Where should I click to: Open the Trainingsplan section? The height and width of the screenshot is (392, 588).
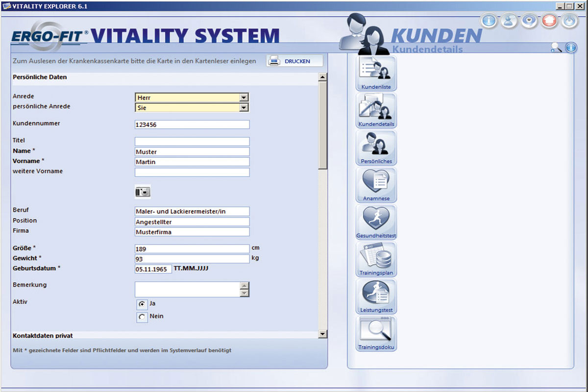pos(376,260)
